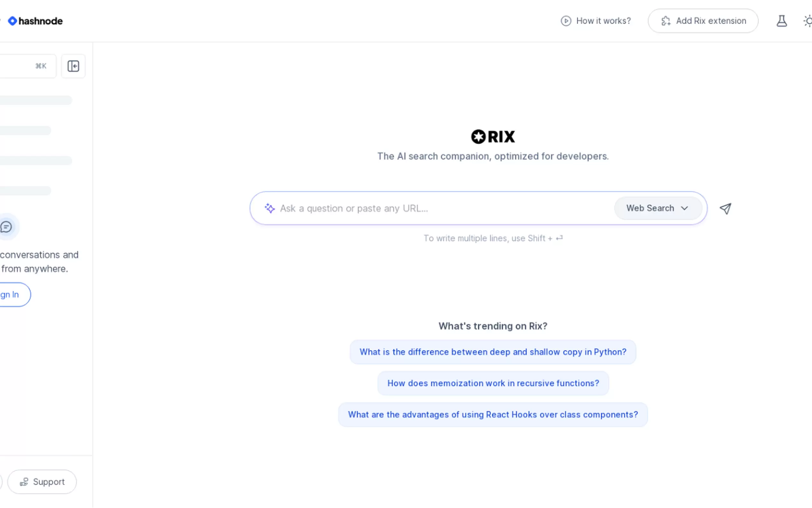Click the Hashnode logo
812x508 pixels.
point(35,21)
